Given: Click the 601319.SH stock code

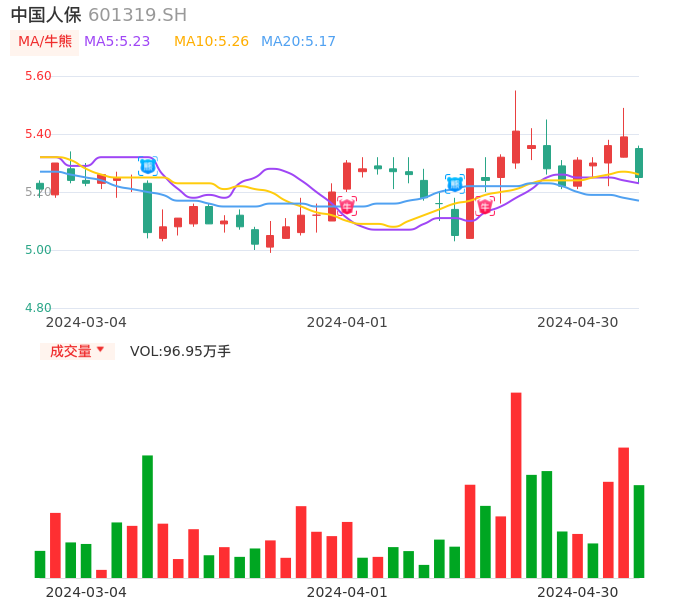Looking at the screenshot, I should pos(137,15).
